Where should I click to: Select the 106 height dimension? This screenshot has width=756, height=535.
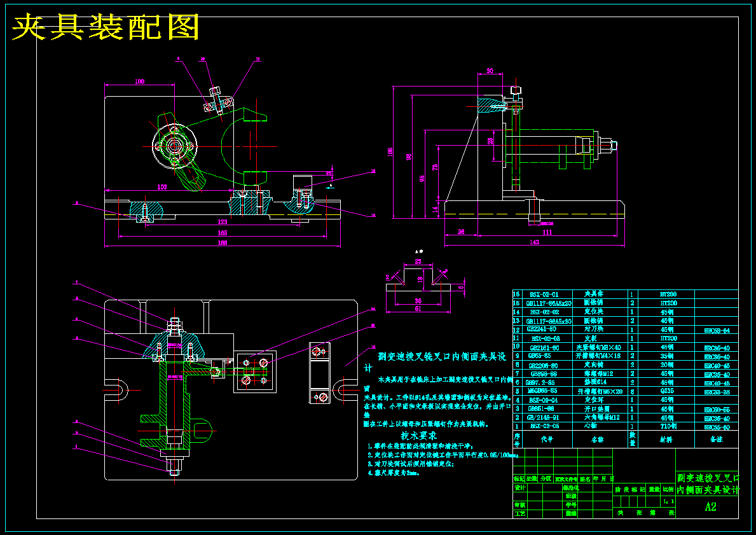point(390,151)
